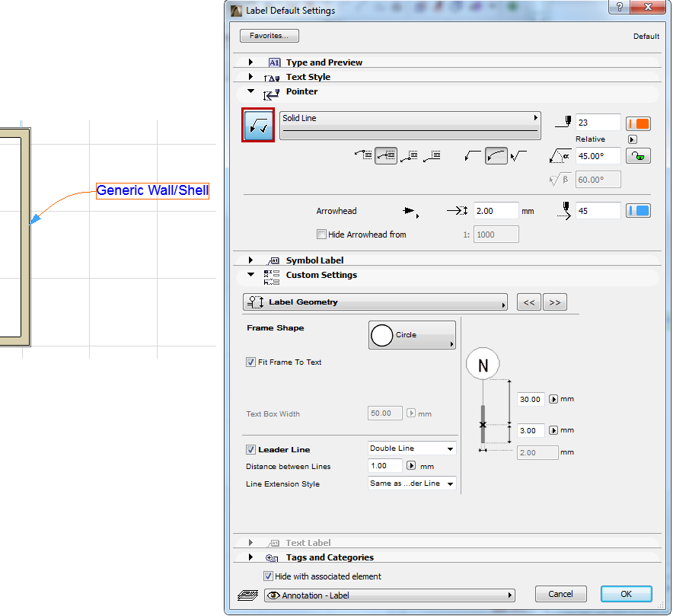Screen dimensions: 673x616
Task: Open the Circle frame shape dropdown
Action: click(412, 335)
